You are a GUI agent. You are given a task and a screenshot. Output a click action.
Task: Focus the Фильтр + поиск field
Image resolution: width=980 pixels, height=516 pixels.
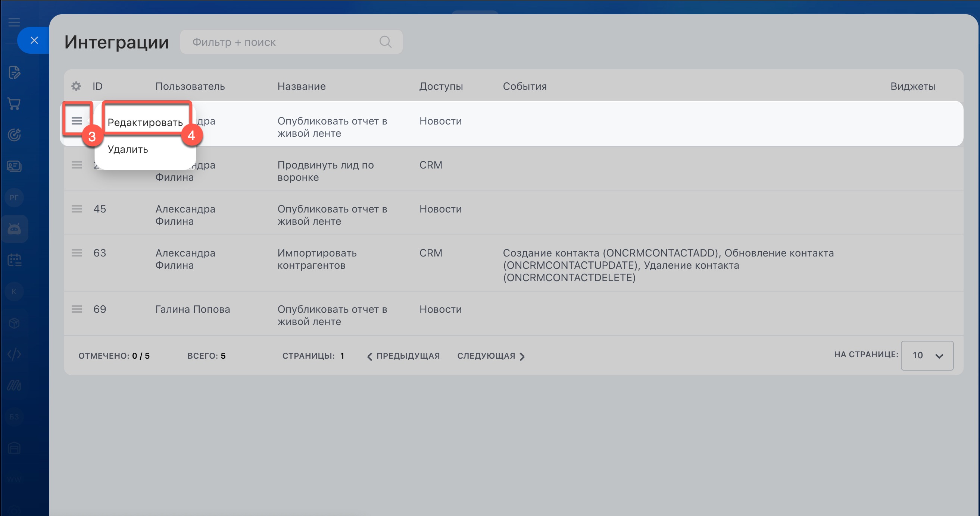(291, 42)
